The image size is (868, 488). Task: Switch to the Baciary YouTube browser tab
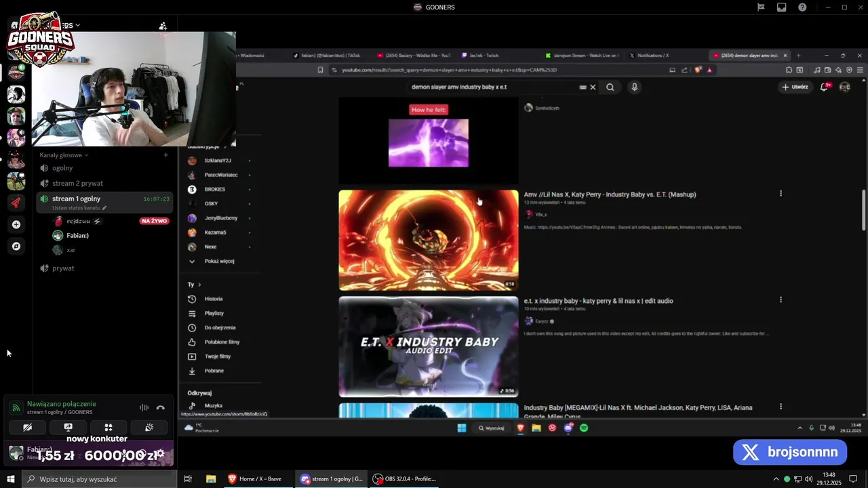coord(415,56)
